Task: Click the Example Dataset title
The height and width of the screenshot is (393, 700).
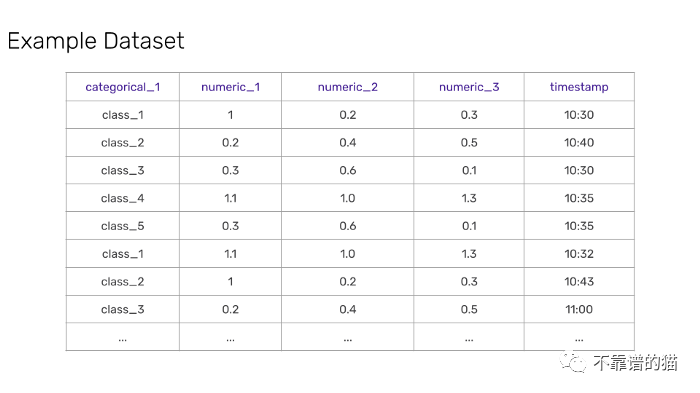Action: [x=96, y=41]
